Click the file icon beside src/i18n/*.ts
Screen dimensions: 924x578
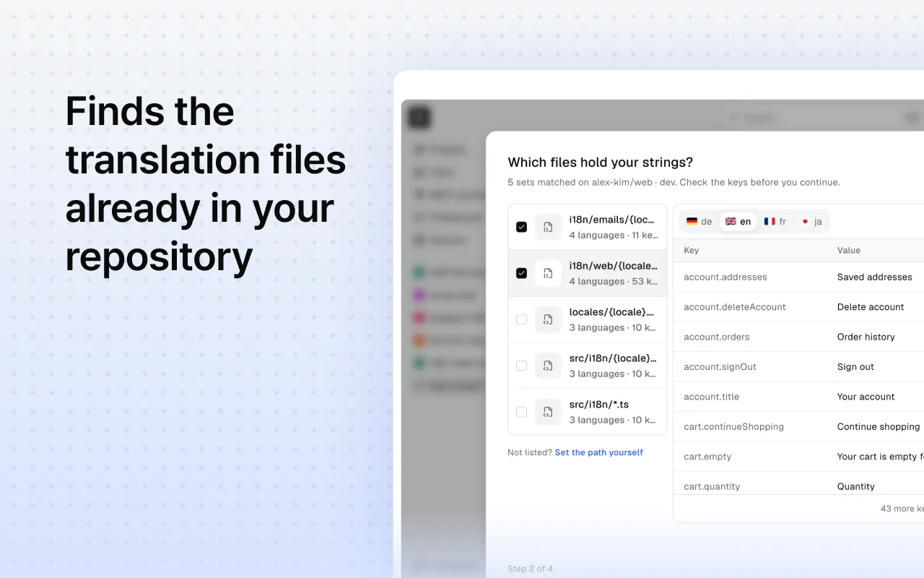click(548, 412)
